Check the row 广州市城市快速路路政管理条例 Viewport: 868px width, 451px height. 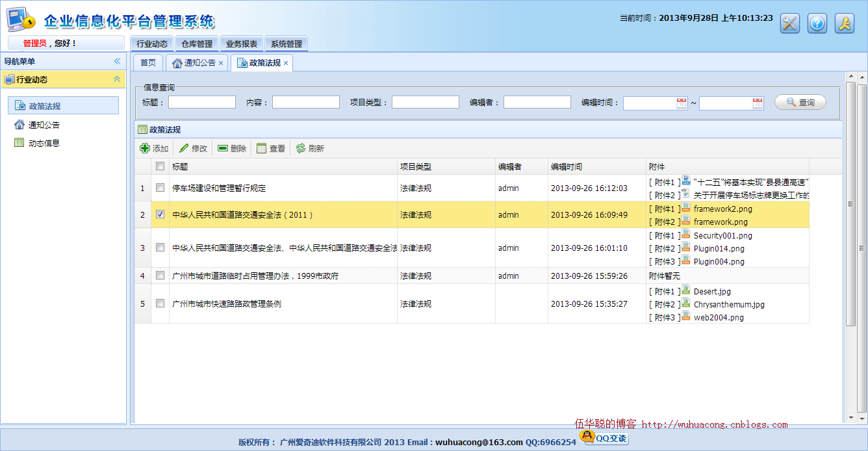click(160, 303)
